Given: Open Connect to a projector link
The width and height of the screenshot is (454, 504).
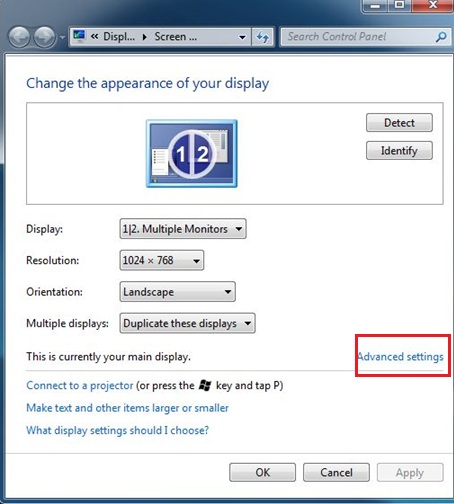Looking at the screenshot, I should (80, 386).
